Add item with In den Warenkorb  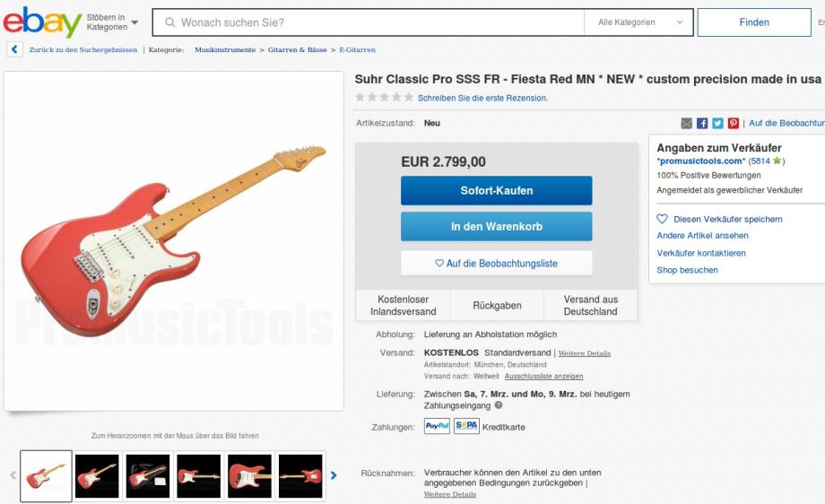click(x=496, y=226)
